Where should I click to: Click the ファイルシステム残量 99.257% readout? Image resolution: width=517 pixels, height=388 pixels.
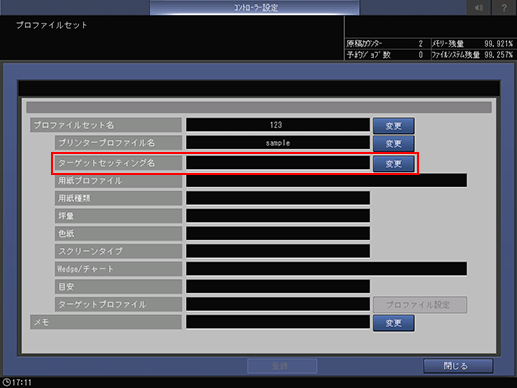point(473,55)
